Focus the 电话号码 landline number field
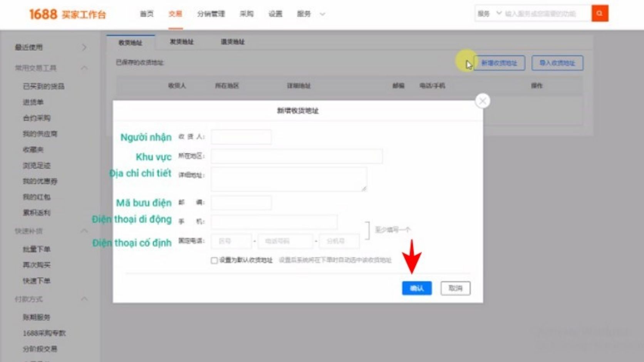The height and width of the screenshot is (362, 644). 285,241
